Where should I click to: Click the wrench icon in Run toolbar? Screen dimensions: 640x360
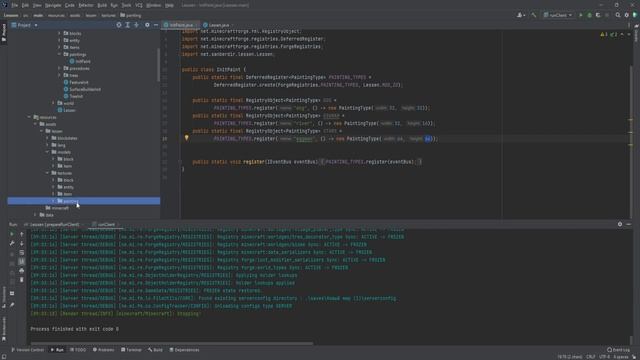[x=12, y=243]
